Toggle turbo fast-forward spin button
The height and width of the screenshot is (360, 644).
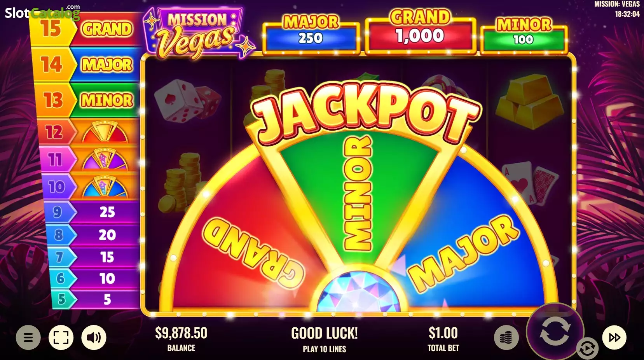pyautogui.click(x=614, y=337)
